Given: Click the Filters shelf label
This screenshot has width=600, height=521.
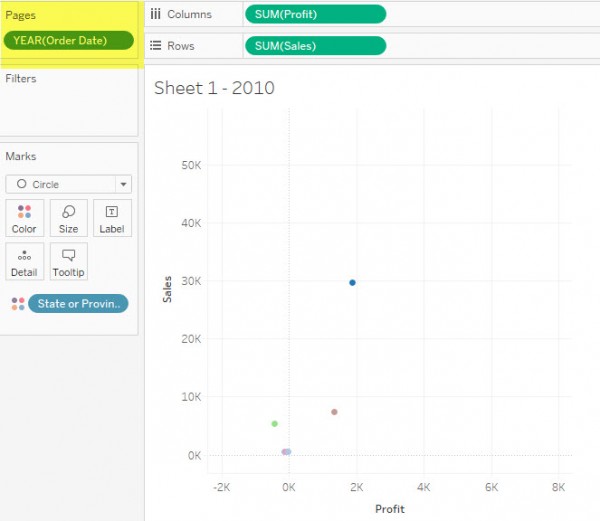Looking at the screenshot, I should tap(21, 78).
